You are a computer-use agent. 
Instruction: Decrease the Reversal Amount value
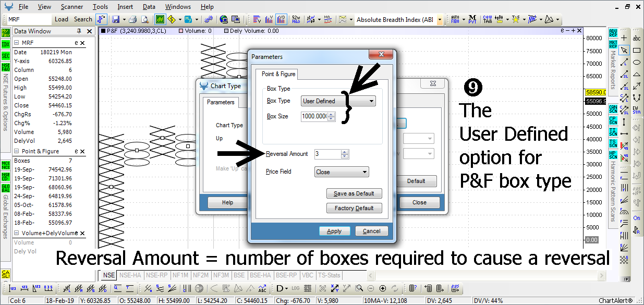click(x=344, y=156)
